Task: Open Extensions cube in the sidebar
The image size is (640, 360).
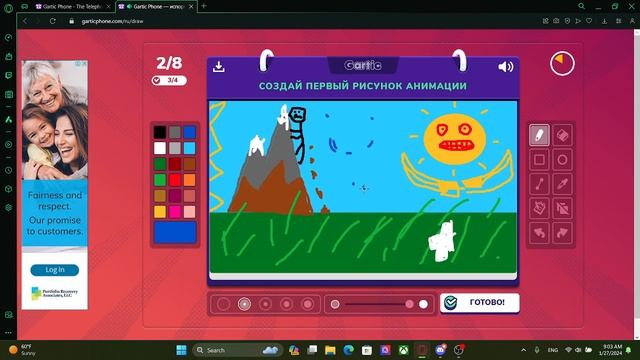Action: (9, 189)
